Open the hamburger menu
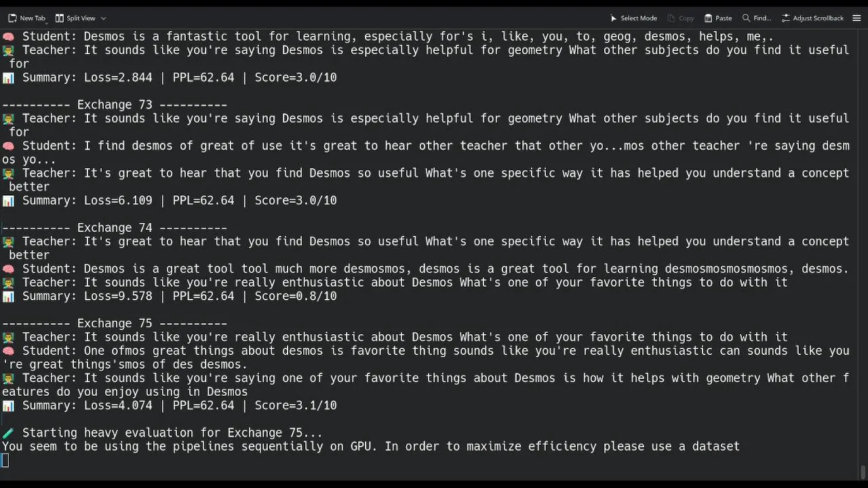 (856, 18)
